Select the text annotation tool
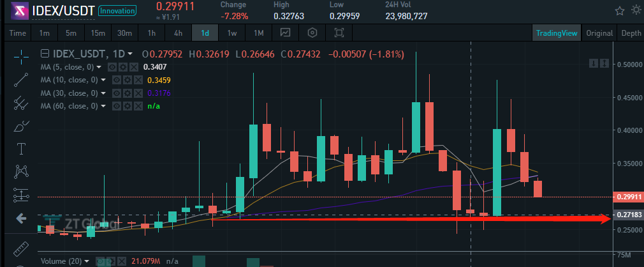This screenshot has height=267, width=644. (x=21, y=149)
